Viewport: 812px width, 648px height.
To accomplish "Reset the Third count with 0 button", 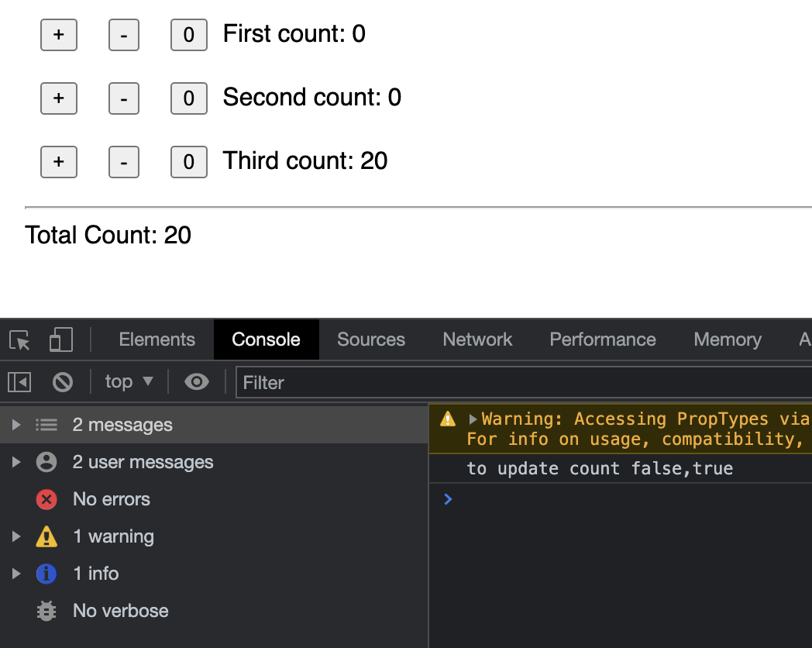I will (x=188, y=162).
